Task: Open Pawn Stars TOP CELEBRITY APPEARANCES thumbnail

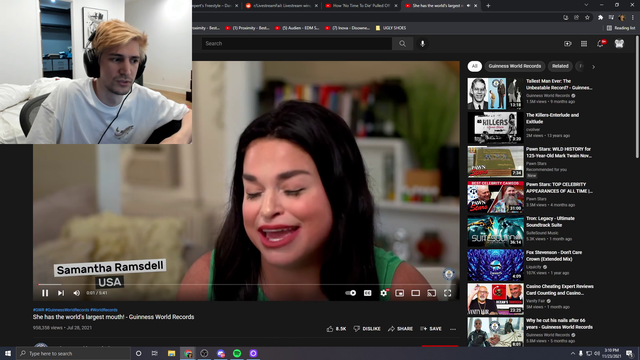Action: [x=495, y=197]
